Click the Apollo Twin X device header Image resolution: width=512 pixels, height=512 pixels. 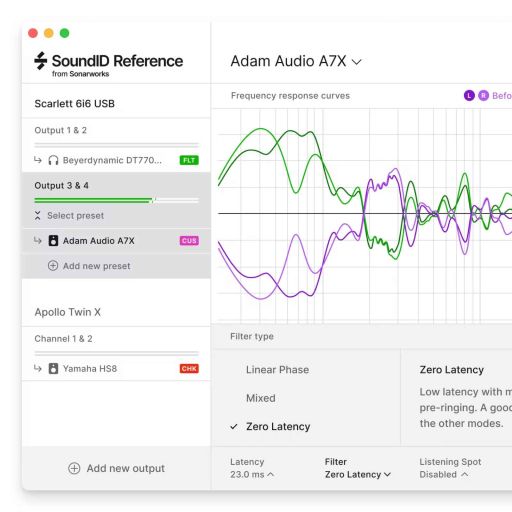tap(68, 312)
